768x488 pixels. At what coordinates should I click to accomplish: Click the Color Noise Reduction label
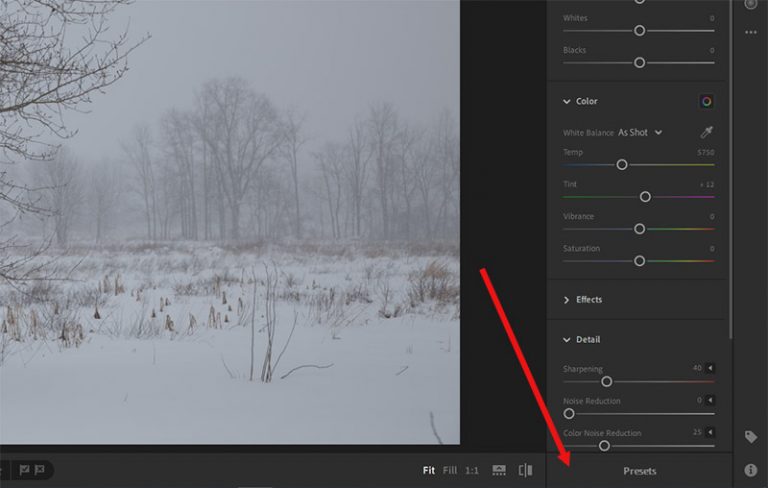tap(602, 433)
